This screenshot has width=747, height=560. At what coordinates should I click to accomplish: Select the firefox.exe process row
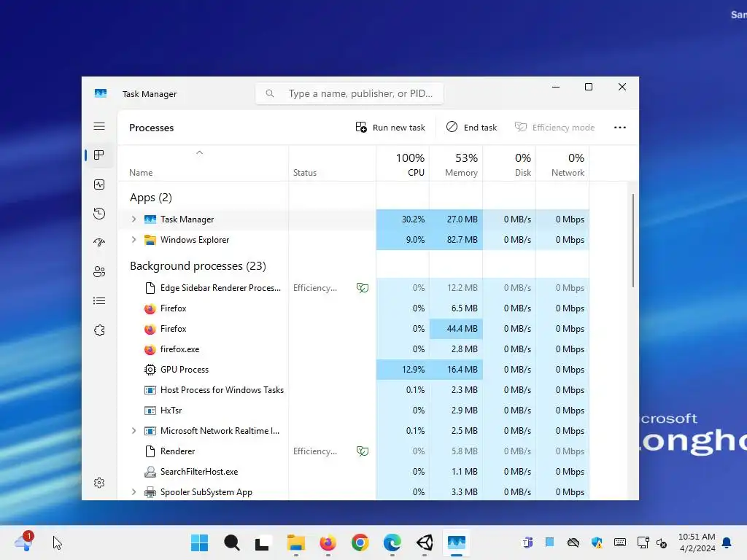tap(354, 349)
